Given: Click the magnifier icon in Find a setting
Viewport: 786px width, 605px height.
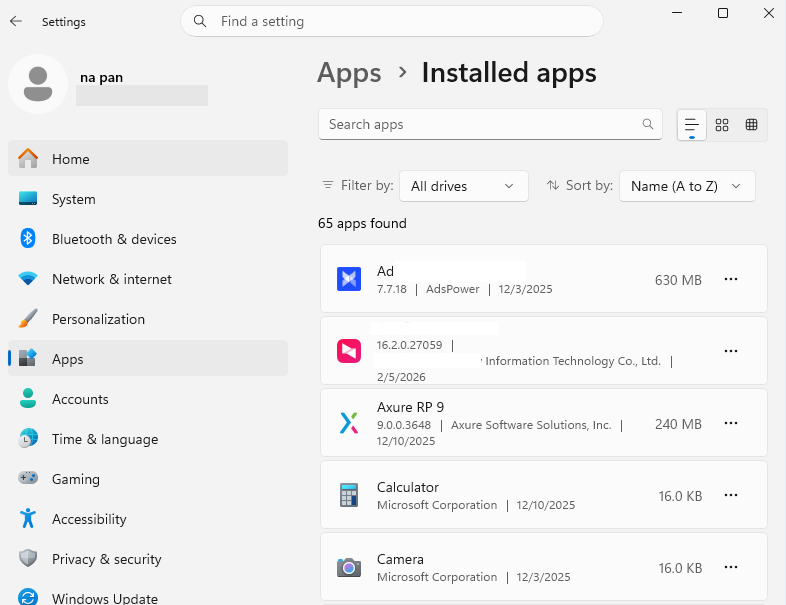Looking at the screenshot, I should click(200, 21).
